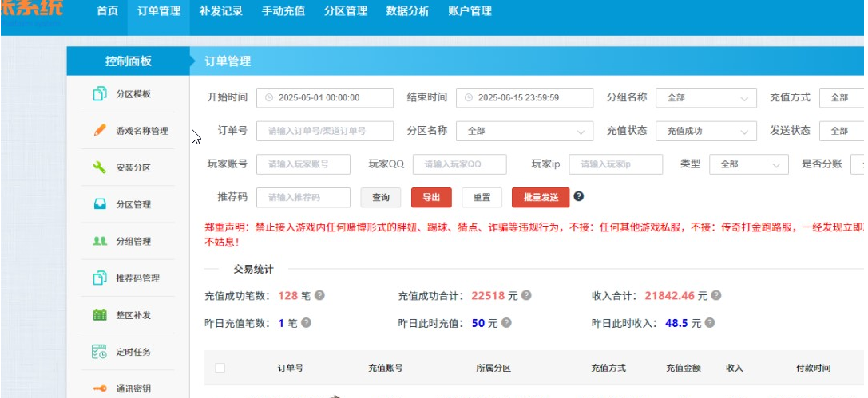The width and height of the screenshot is (868, 398).
Task: Select 订单管理 top navigation tab
Action: pos(159,11)
